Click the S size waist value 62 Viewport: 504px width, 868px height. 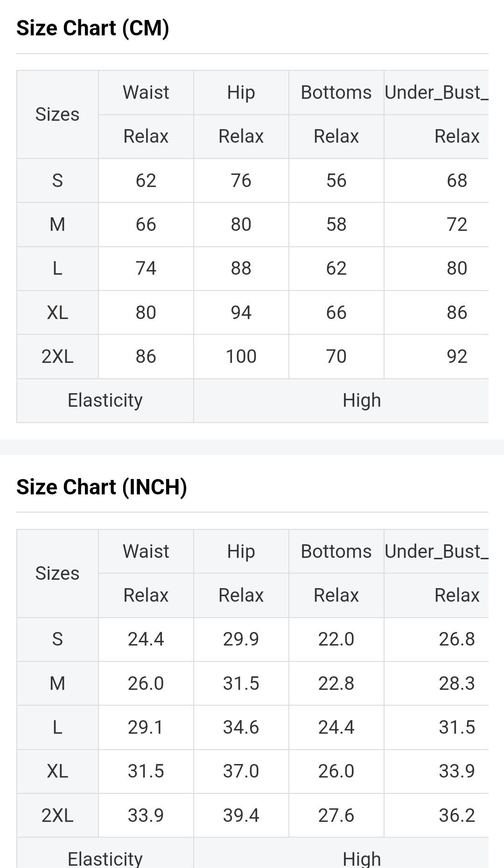click(x=146, y=181)
